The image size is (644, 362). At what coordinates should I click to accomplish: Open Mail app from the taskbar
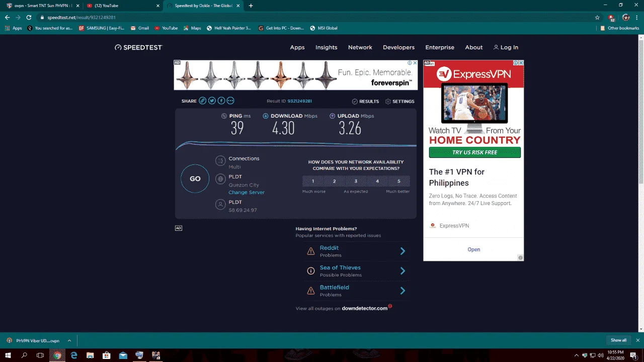click(x=123, y=355)
